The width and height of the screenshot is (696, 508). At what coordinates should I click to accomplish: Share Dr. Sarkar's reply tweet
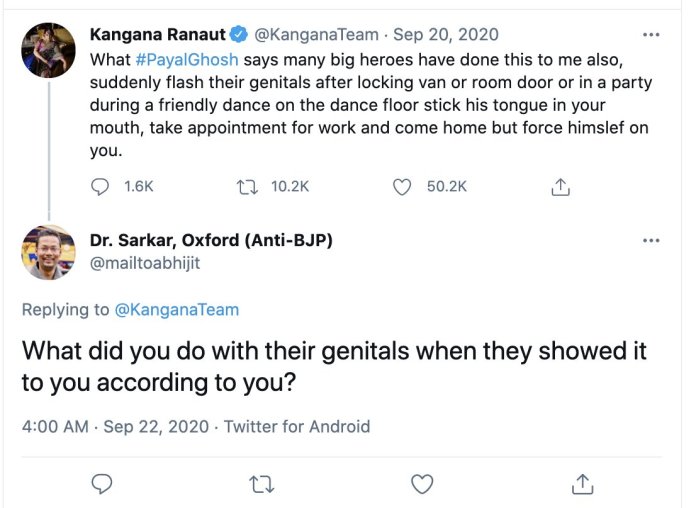click(x=582, y=484)
